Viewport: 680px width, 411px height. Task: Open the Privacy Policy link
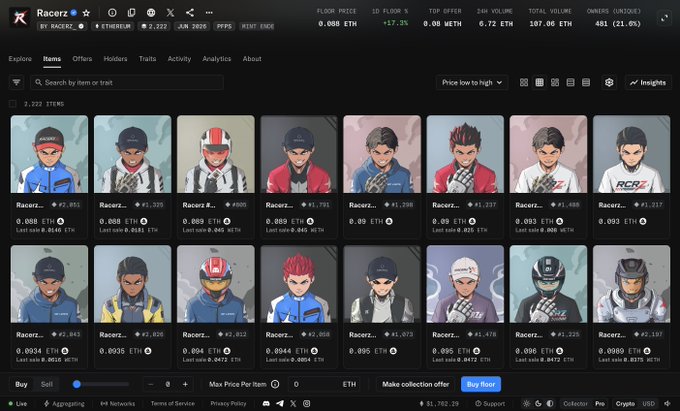tap(228, 404)
